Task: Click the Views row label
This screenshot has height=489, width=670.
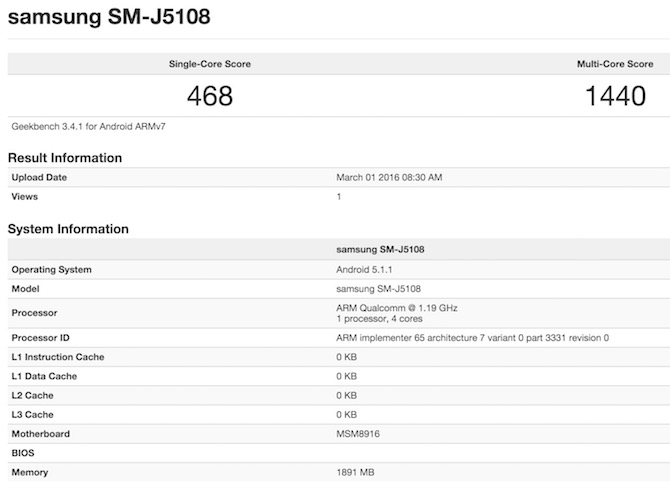Action: [x=25, y=196]
